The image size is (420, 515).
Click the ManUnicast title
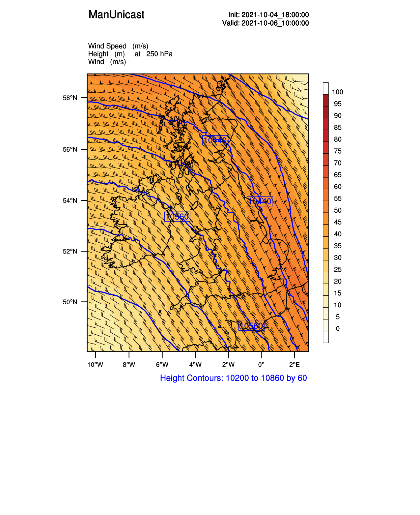[116, 15]
